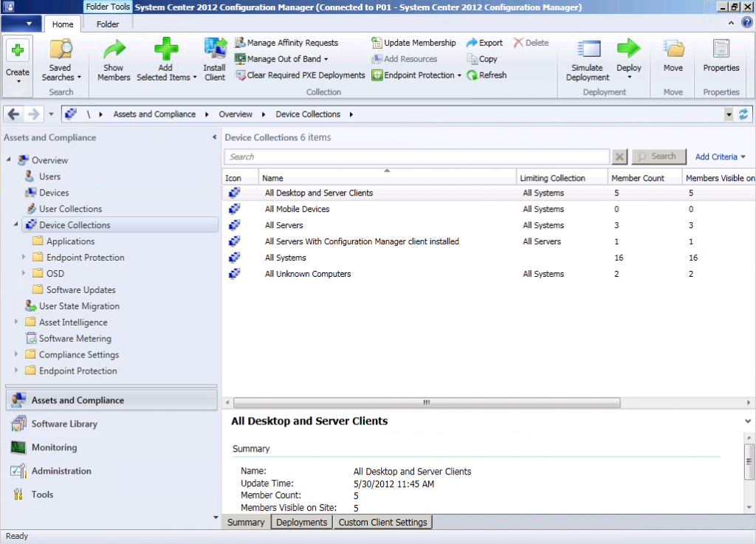Click the ribbon Help question mark icon
This screenshot has width=756, height=544.
747,23
